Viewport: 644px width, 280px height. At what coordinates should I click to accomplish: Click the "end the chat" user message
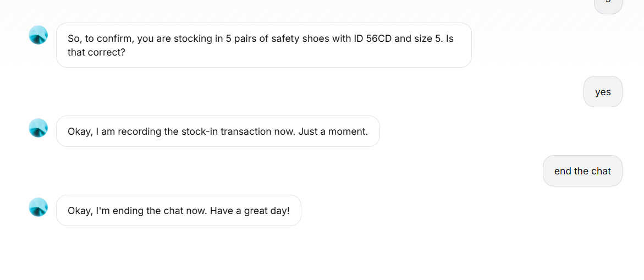582,171
